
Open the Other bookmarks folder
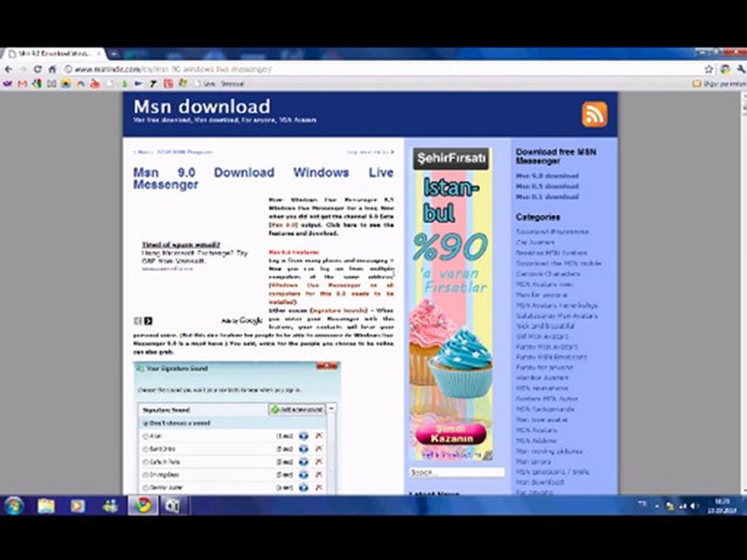point(719,83)
